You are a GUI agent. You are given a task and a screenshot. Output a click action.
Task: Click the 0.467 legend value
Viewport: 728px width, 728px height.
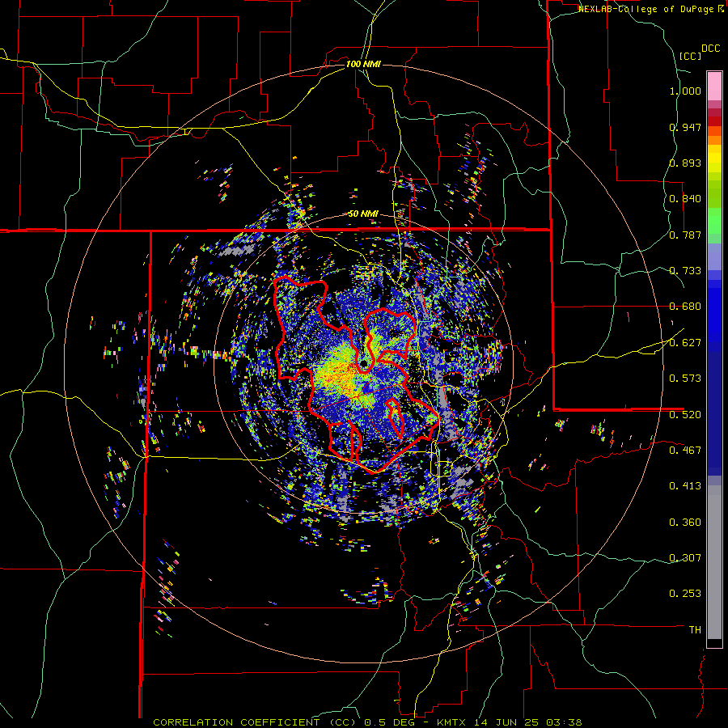[685, 450]
